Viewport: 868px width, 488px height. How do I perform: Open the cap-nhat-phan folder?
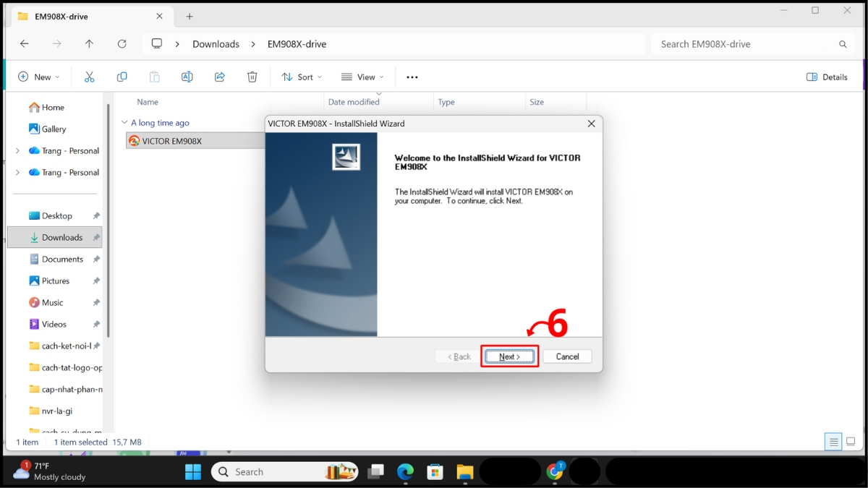[x=67, y=389]
